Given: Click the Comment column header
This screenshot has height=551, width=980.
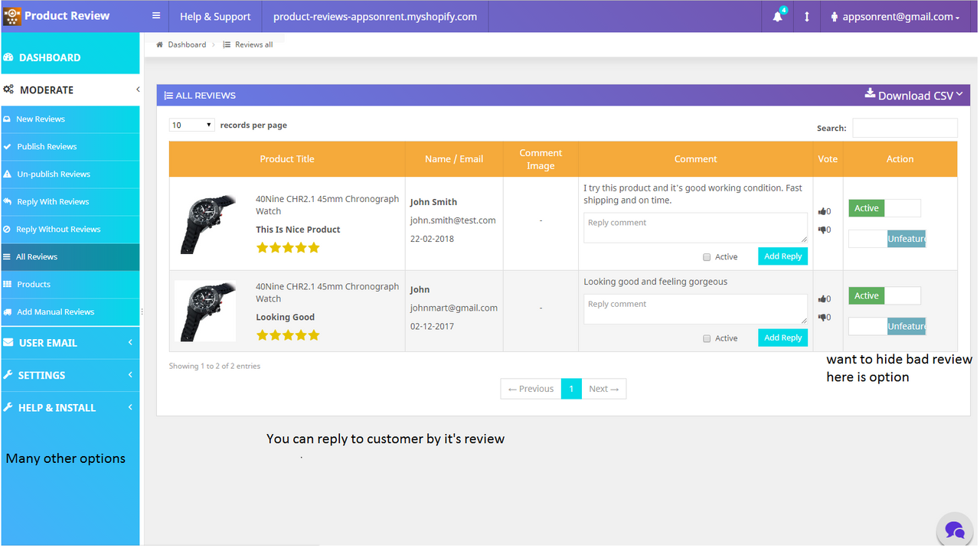Looking at the screenshot, I should point(695,159).
